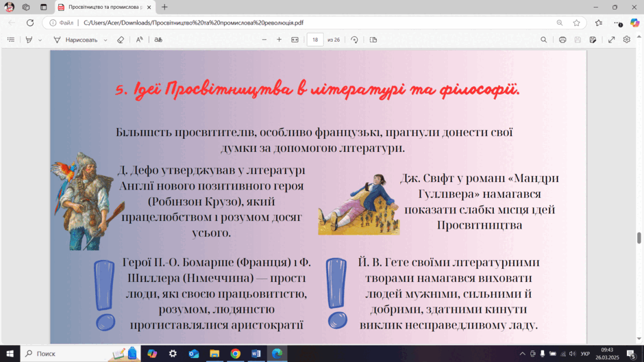The width and height of the screenshot is (644, 362).
Task: Show hidden system tray icons
Action: [x=523, y=353]
